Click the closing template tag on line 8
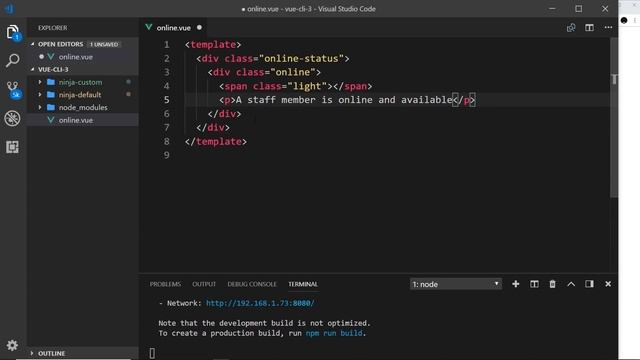Image resolution: width=640 pixels, height=360 pixels. (x=216, y=142)
